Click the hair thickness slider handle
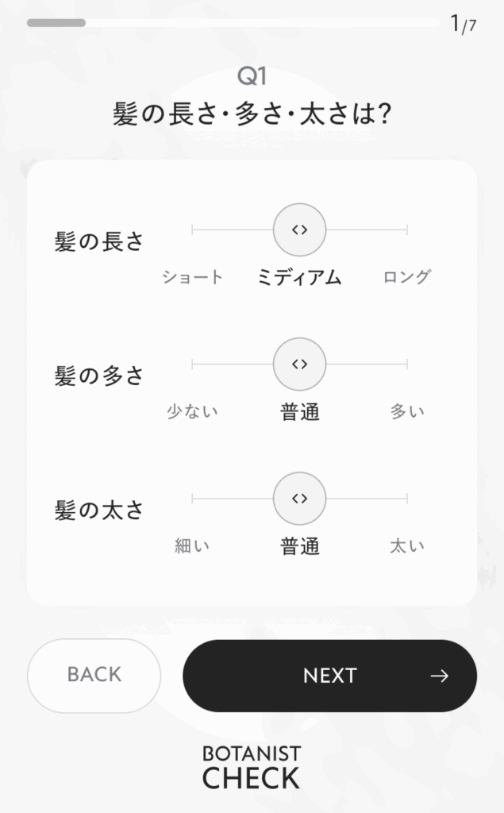This screenshot has height=813, width=504. point(299,498)
